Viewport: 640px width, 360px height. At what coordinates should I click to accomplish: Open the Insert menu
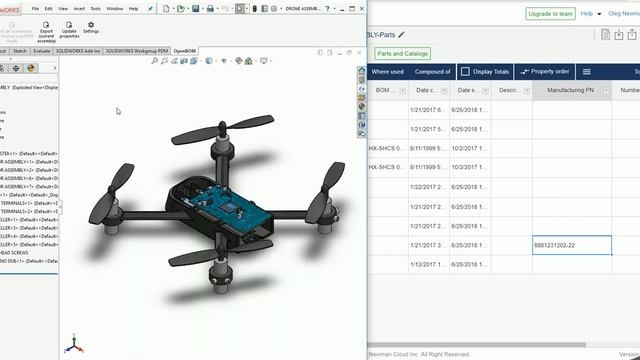pyautogui.click(x=79, y=9)
